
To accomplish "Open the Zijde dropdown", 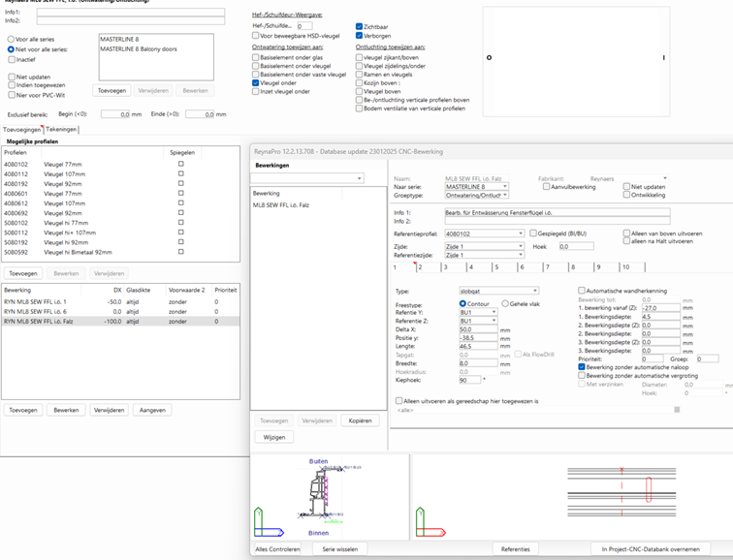I will coord(521,246).
